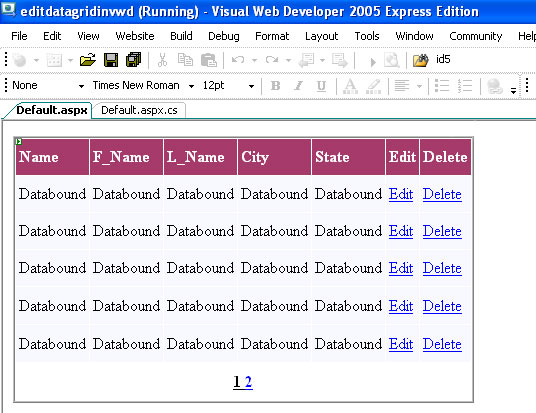This screenshot has height=413, width=536.
Task: Click Edit link in fifth grid row
Action: click(x=401, y=344)
